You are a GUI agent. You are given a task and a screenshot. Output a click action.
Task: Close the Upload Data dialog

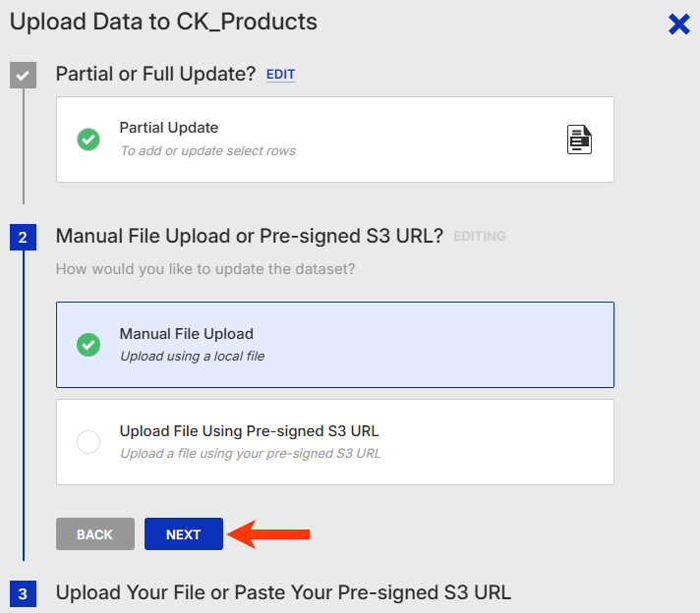[678, 24]
